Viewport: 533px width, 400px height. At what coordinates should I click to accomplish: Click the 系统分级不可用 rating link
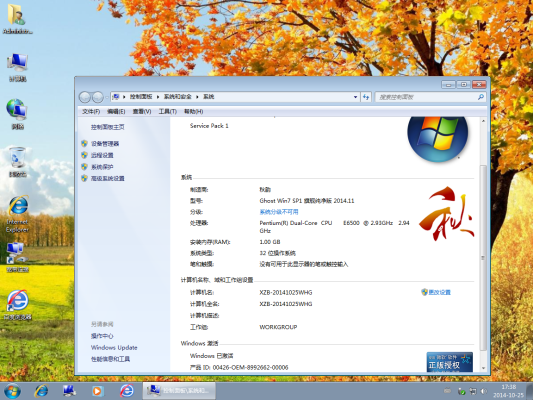point(279,212)
